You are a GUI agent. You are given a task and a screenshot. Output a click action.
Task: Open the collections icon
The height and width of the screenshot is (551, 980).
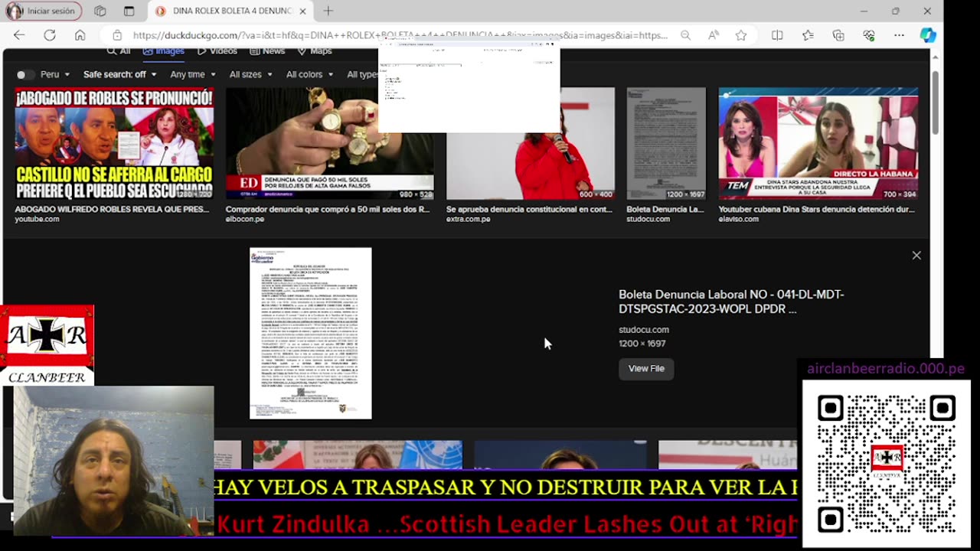(838, 35)
